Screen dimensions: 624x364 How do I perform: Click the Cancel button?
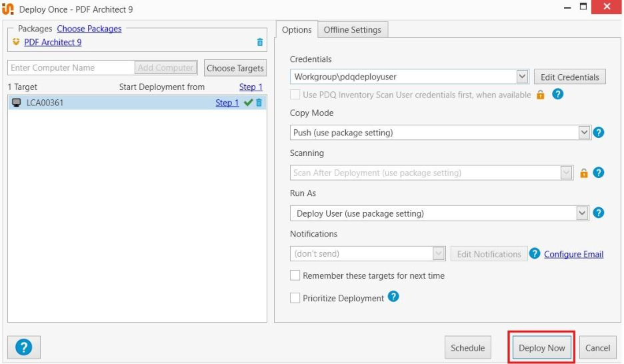597,348
